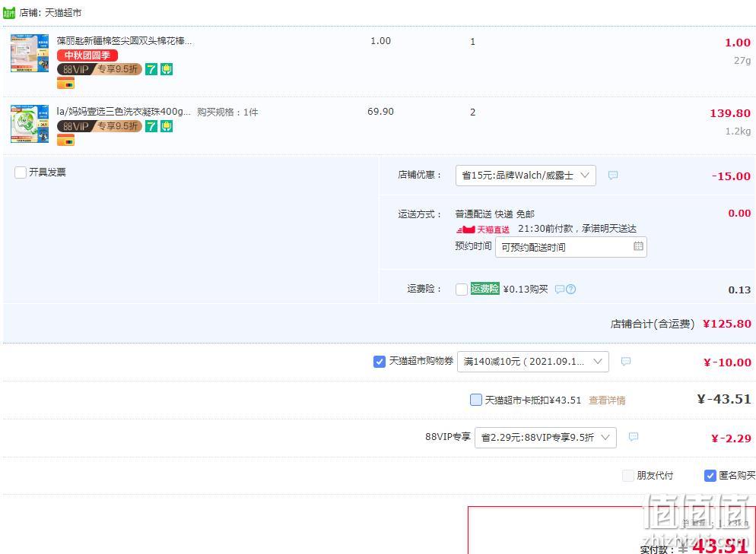Disable the 匿名购买 checkbox
Viewport: 756px width, 554px height.
pos(710,476)
